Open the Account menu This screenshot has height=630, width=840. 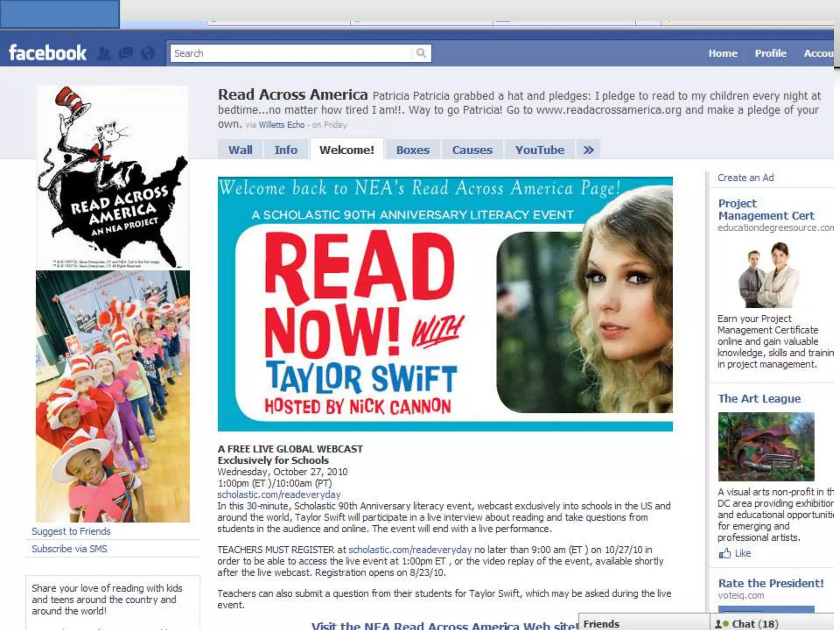coord(818,53)
